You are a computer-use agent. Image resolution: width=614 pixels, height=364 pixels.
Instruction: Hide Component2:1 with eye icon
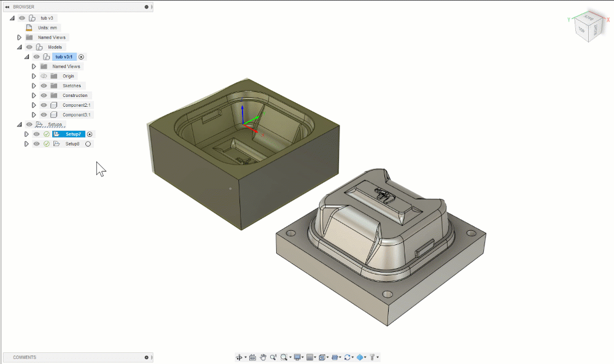coord(44,105)
